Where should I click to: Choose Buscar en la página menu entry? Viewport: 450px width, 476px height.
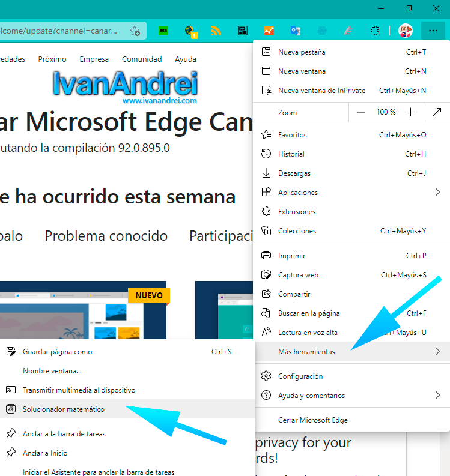[x=351, y=313]
